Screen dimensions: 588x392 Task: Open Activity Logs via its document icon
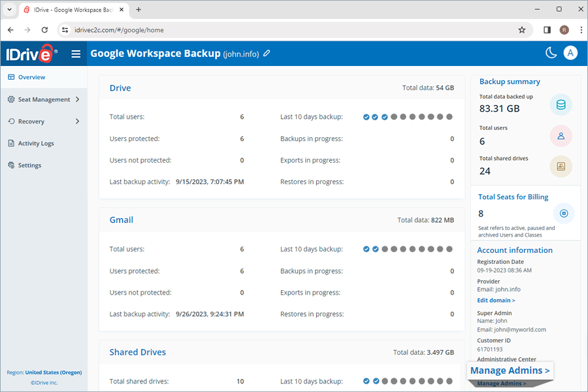(11, 143)
